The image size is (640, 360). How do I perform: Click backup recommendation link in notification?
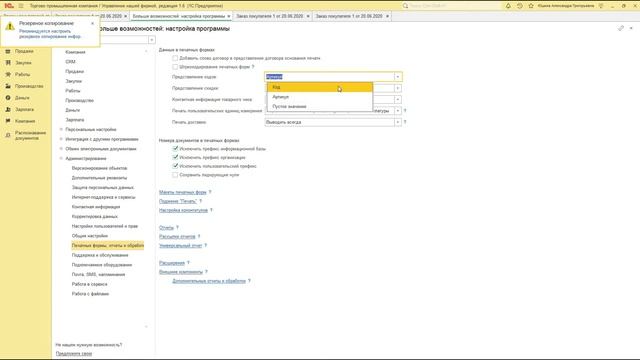pyautogui.click(x=50, y=33)
